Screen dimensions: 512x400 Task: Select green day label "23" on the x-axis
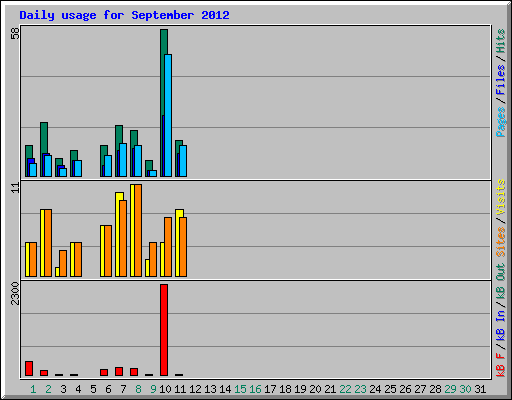[360, 389]
